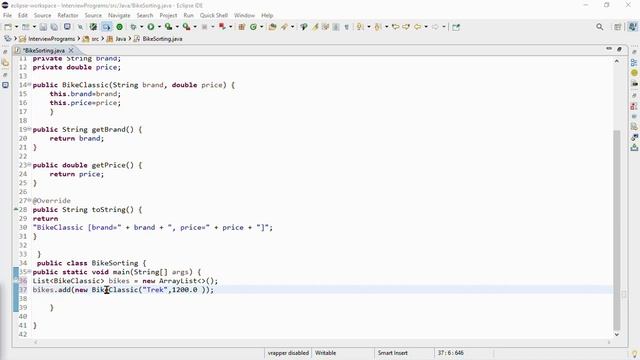640x360 pixels.
Task: Open the File menu
Action: coord(7,15)
